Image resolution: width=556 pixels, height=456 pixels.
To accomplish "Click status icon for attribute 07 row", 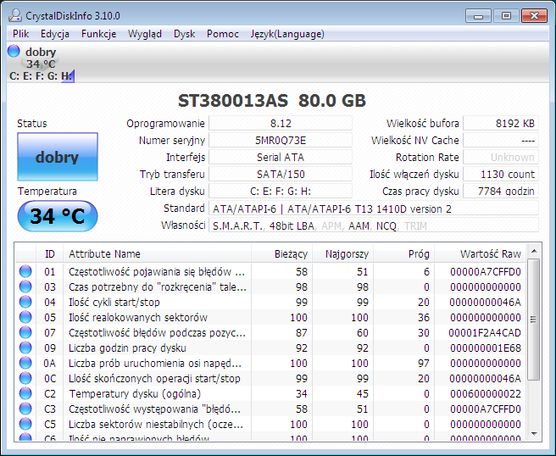I will pos(25,333).
